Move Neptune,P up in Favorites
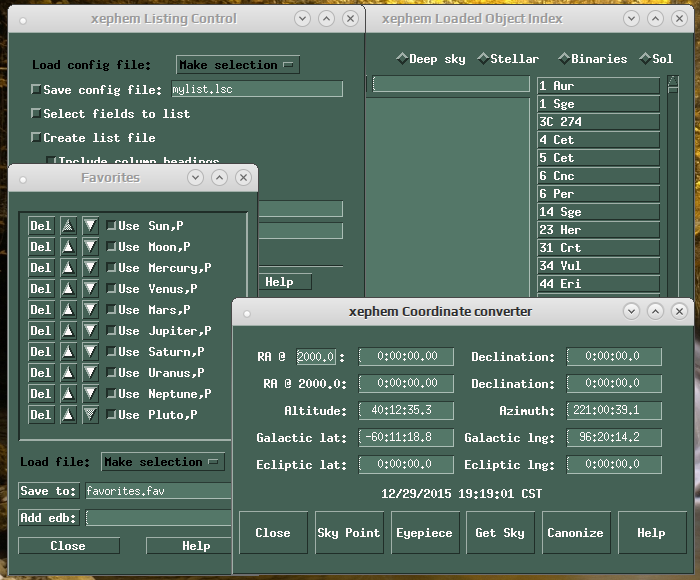 pos(68,393)
